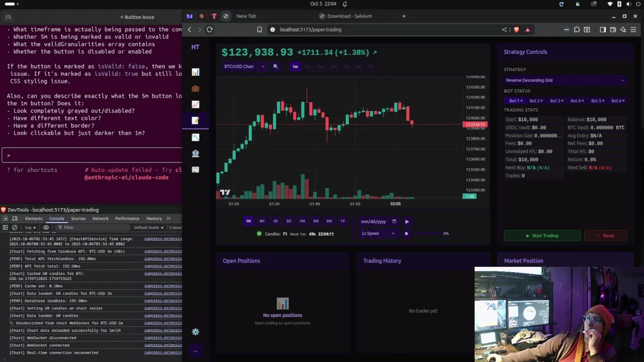The image size is (644, 362).
Task: Toggle the live expression eye icon in DevTools
Action: 46,227
